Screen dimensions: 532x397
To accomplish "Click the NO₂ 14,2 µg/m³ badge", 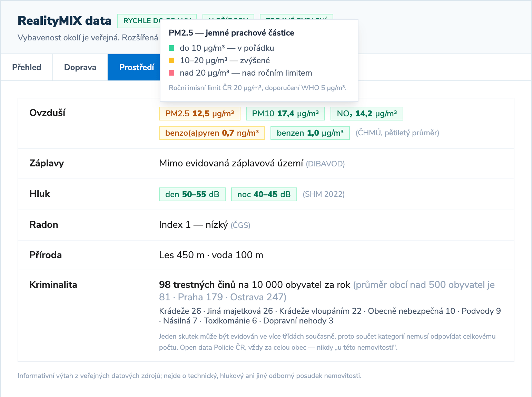I will [x=367, y=114].
